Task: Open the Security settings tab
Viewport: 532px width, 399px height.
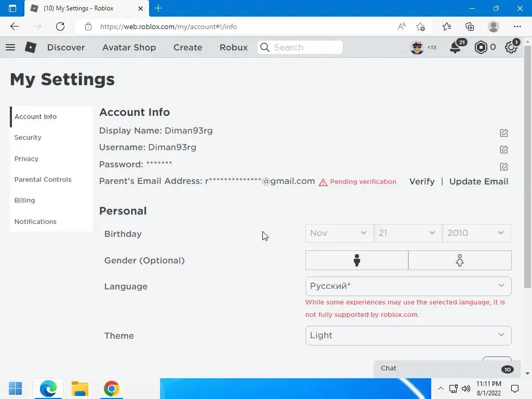Action: point(51,137)
